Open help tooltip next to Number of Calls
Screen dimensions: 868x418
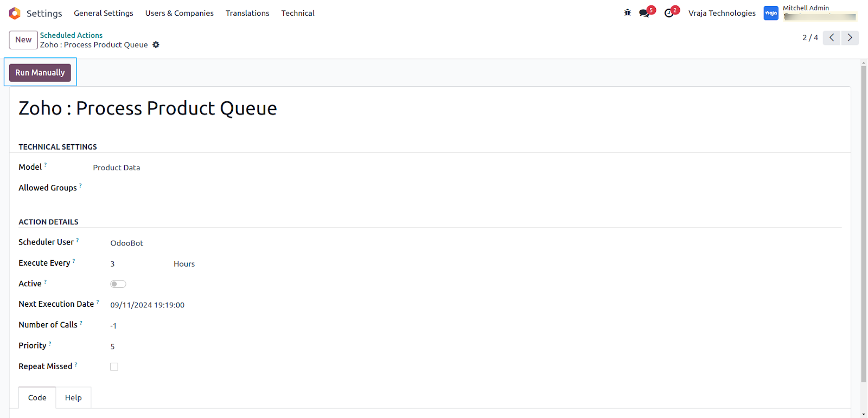[81, 322]
